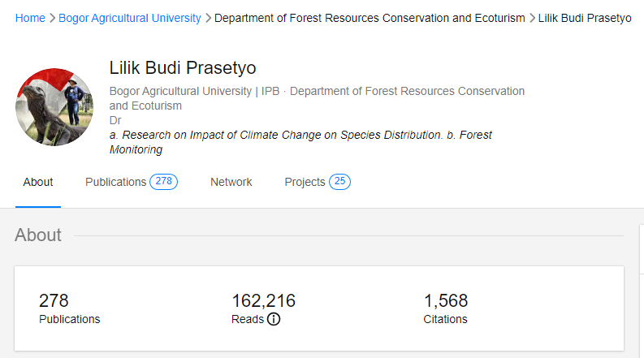Screen dimensions: 644x358
Task: Click the info icon next to Reads
Action: 274,319
